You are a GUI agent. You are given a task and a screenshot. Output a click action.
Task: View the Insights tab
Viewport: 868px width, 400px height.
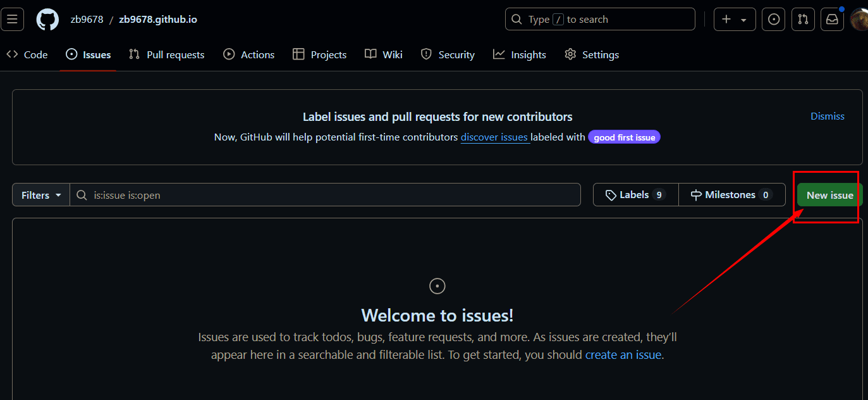pyautogui.click(x=520, y=55)
